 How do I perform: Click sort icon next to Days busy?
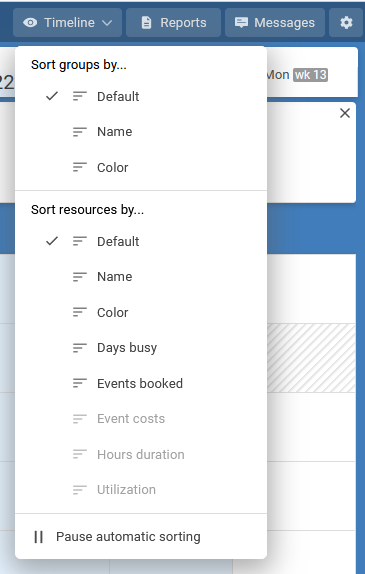coord(80,348)
